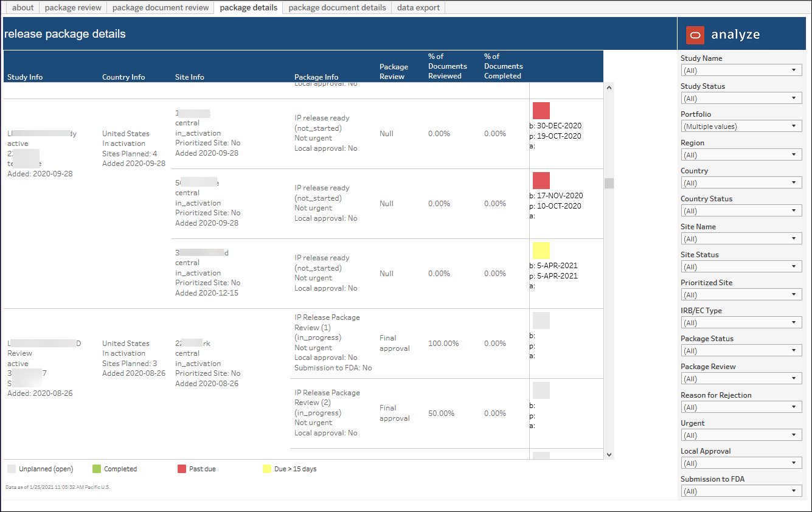Click the 'Data as of 1/25/2021' footer text

(58, 487)
